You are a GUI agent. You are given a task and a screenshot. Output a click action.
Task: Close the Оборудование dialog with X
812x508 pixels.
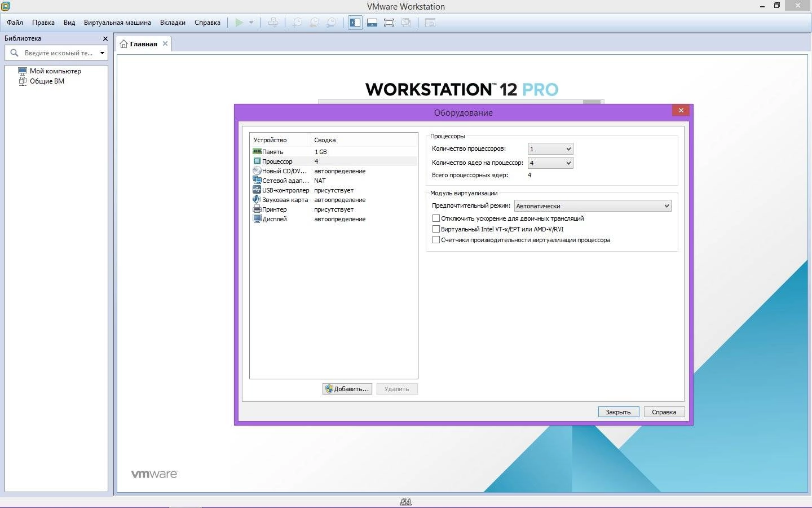tap(681, 111)
